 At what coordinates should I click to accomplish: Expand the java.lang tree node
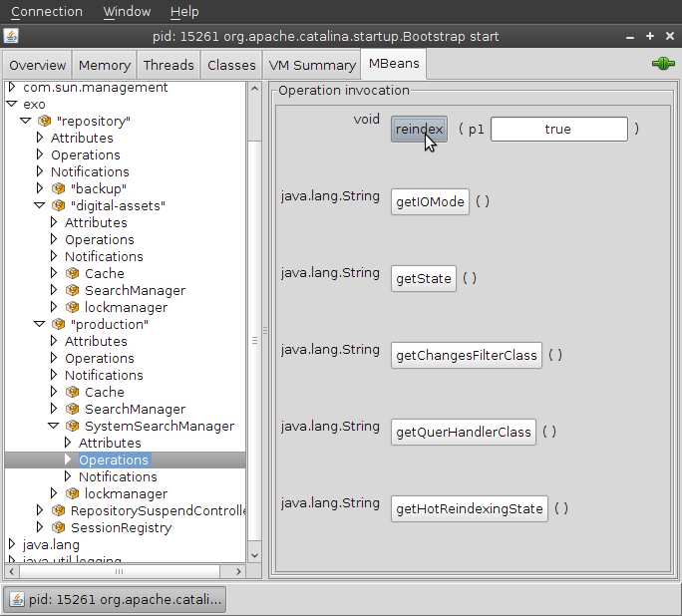coord(12,544)
